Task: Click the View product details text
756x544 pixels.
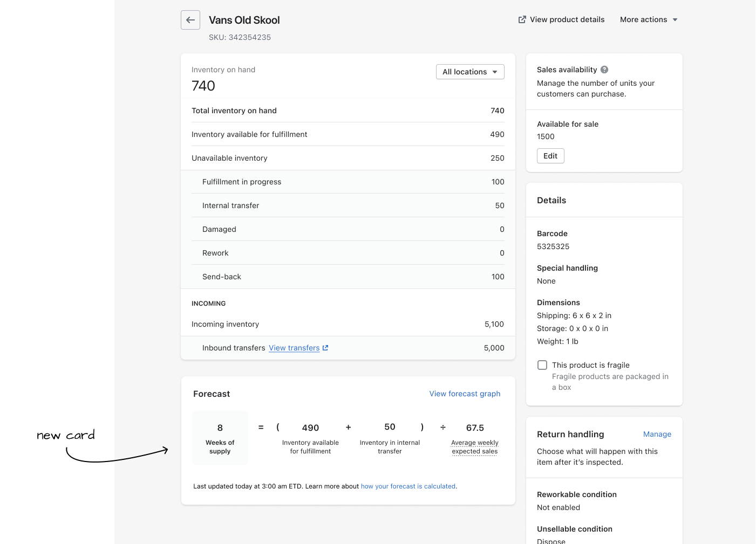Action: click(567, 19)
